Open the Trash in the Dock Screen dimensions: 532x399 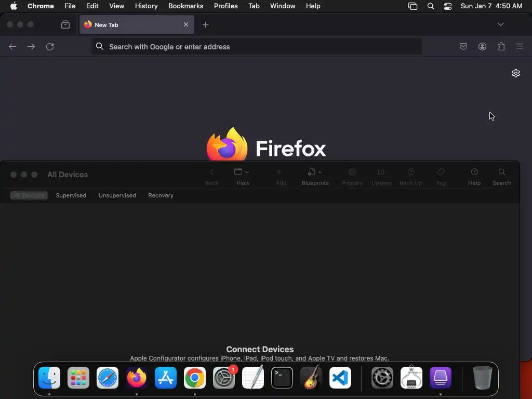coord(483,378)
